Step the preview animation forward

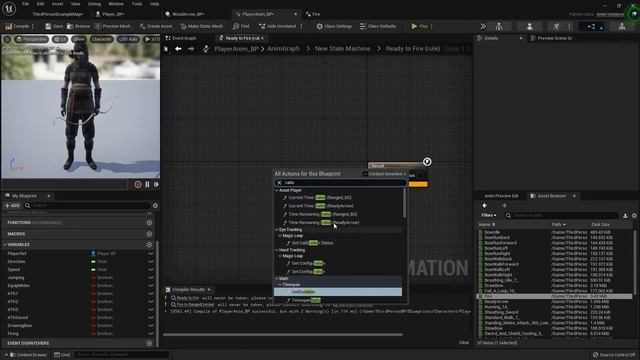(x=156, y=184)
